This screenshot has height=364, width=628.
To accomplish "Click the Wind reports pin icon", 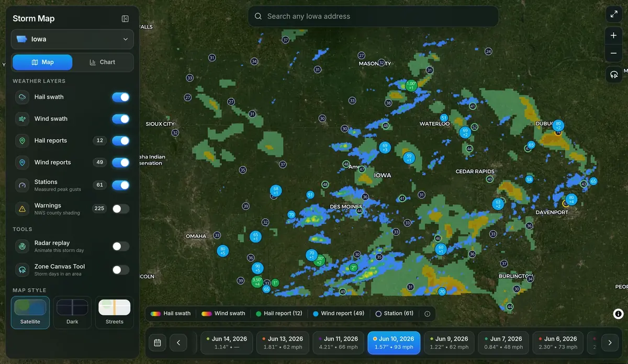I will [x=22, y=163].
